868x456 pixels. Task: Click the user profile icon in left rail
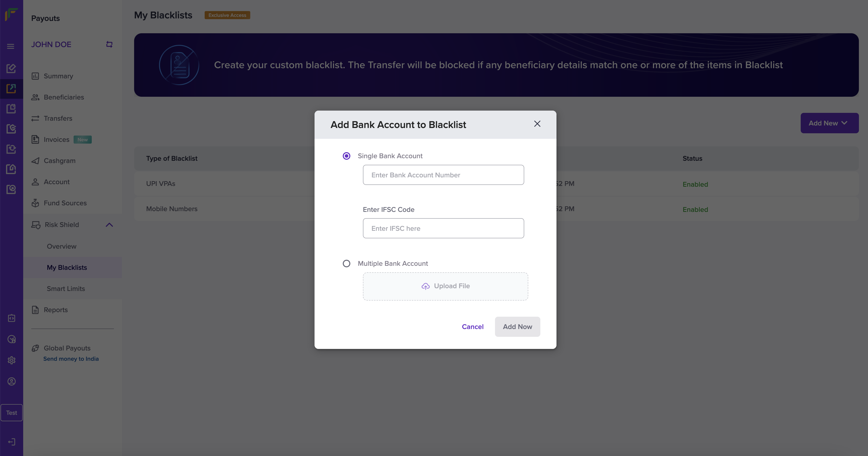[11, 381]
